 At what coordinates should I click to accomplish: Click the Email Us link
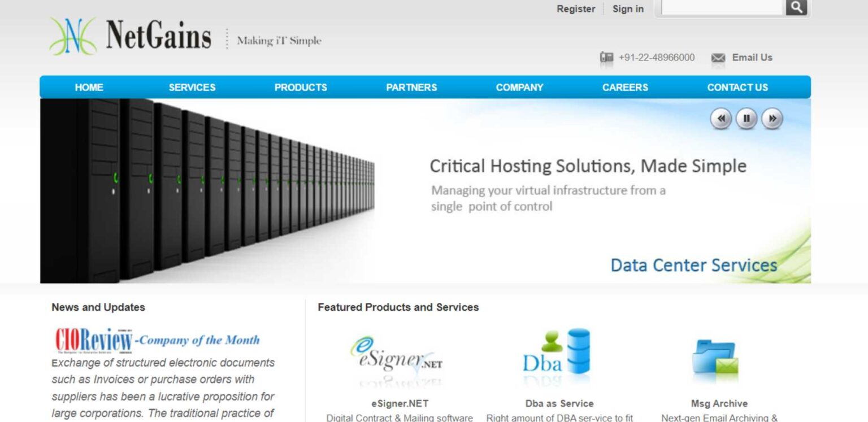coord(752,58)
